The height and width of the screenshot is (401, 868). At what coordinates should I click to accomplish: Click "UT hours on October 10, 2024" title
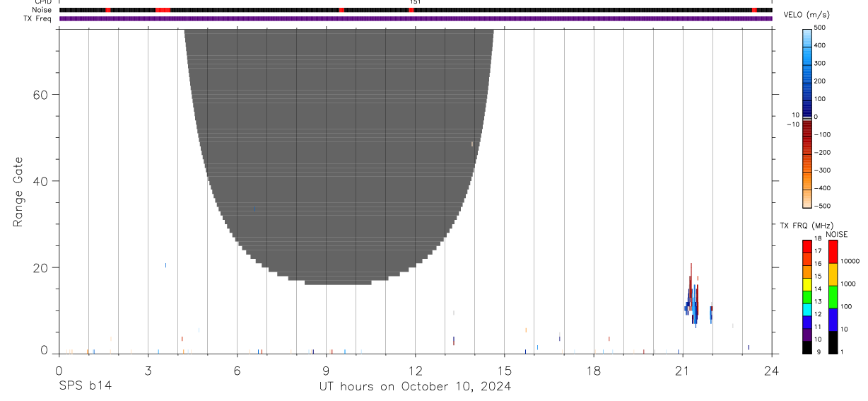pyautogui.click(x=415, y=386)
